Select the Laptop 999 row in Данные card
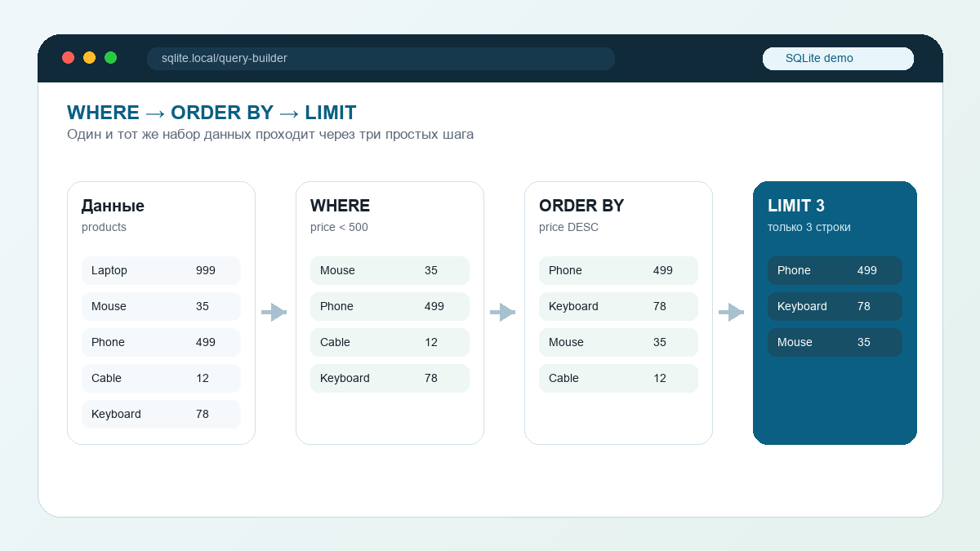This screenshot has height=551, width=980. pos(161,270)
